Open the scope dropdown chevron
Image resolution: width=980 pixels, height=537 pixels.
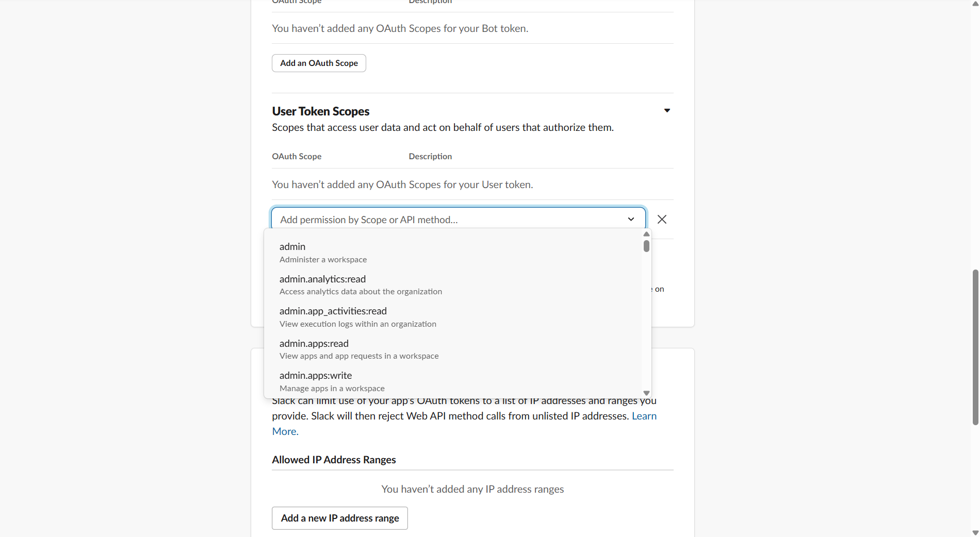(631, 220)
